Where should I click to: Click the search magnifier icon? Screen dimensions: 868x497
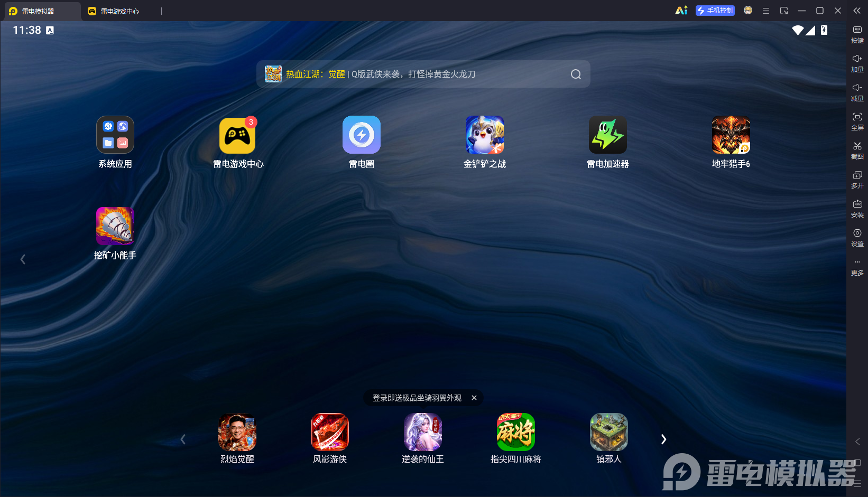click(x=576, y=74)
